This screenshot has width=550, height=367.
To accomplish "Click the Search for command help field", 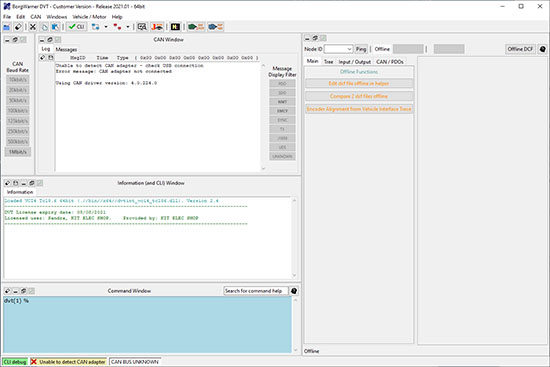I will click(x=256, y=291).
